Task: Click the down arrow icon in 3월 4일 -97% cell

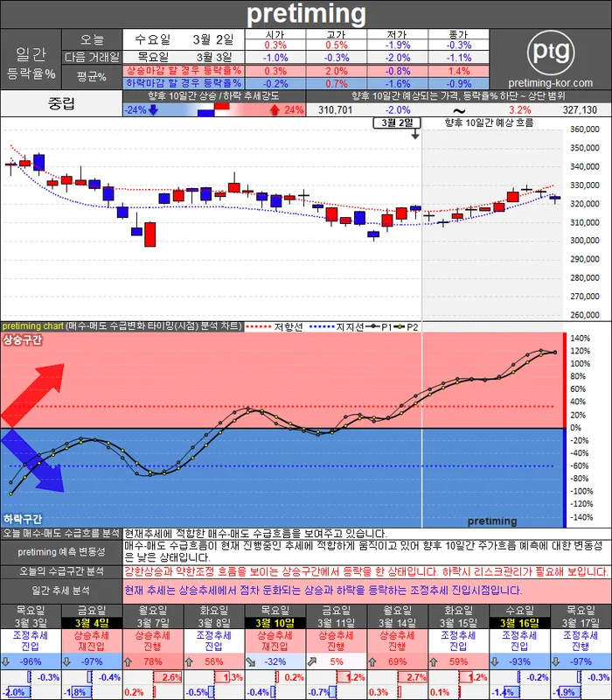Action: [x=66, y=661]
